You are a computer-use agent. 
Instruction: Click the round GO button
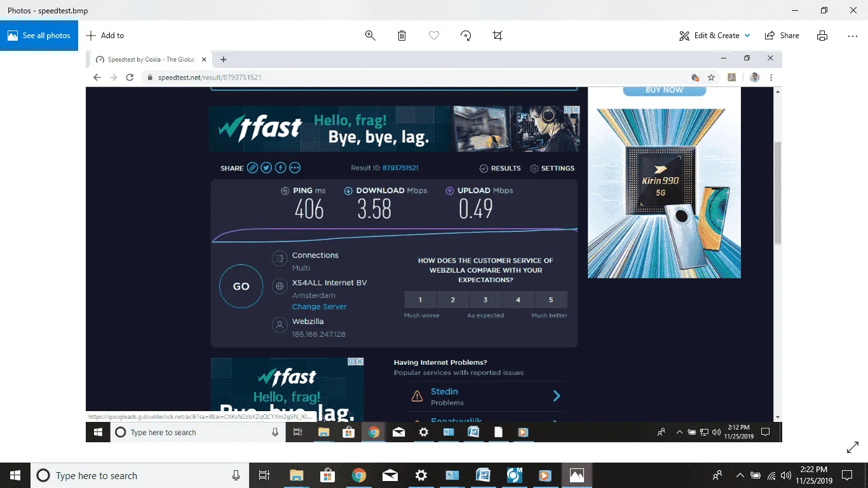pyautogui.click(x=241, y=287)
